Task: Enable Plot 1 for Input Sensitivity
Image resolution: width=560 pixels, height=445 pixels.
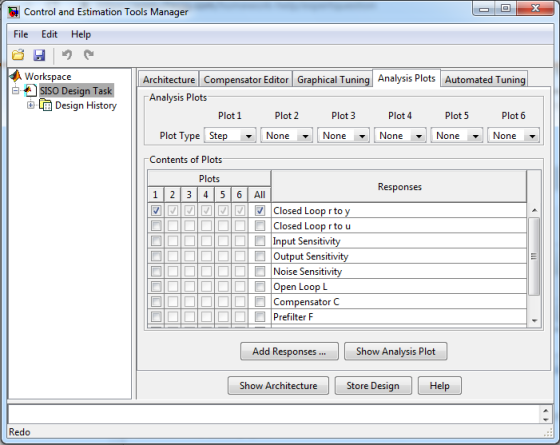Action: [156, 241]
